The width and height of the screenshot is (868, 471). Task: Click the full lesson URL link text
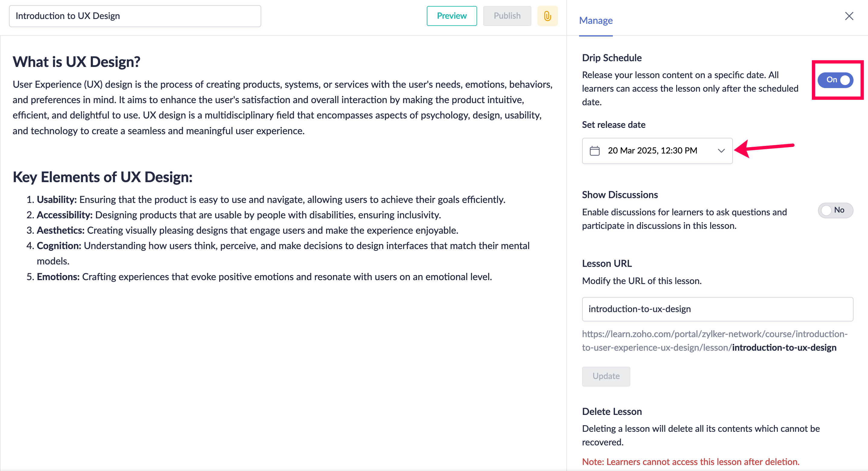[714, 340]
